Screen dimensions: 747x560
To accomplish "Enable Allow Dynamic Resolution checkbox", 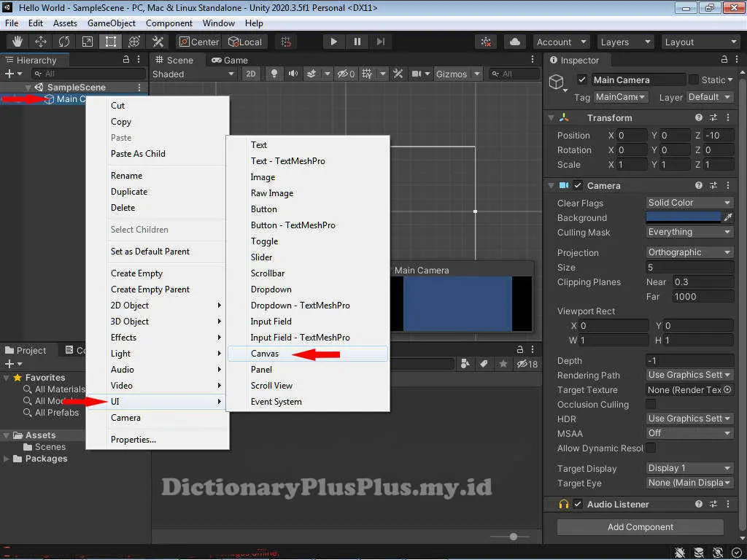I will 651,448.
